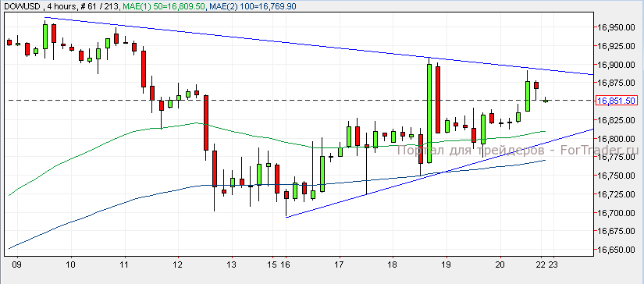Click the 16,825.00 price axis label
Viewport: 644px width, 284px height.
point(616,120)
